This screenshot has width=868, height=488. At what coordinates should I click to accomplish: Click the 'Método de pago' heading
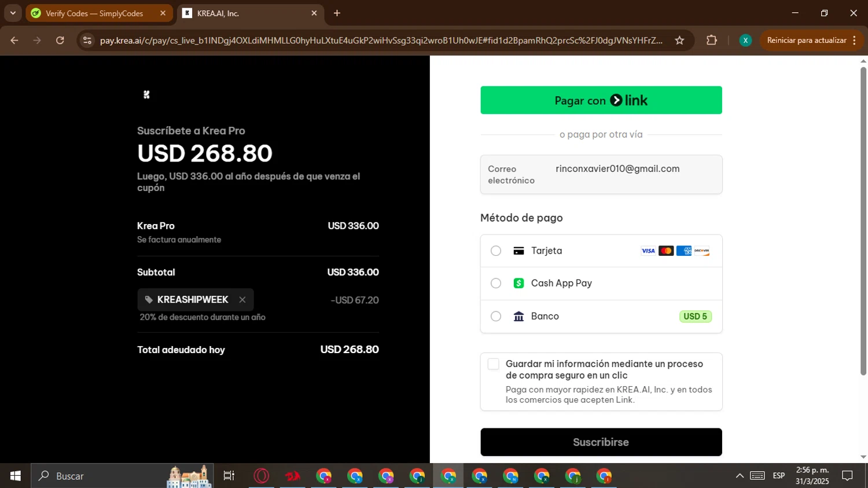click(x=521, y=218)
